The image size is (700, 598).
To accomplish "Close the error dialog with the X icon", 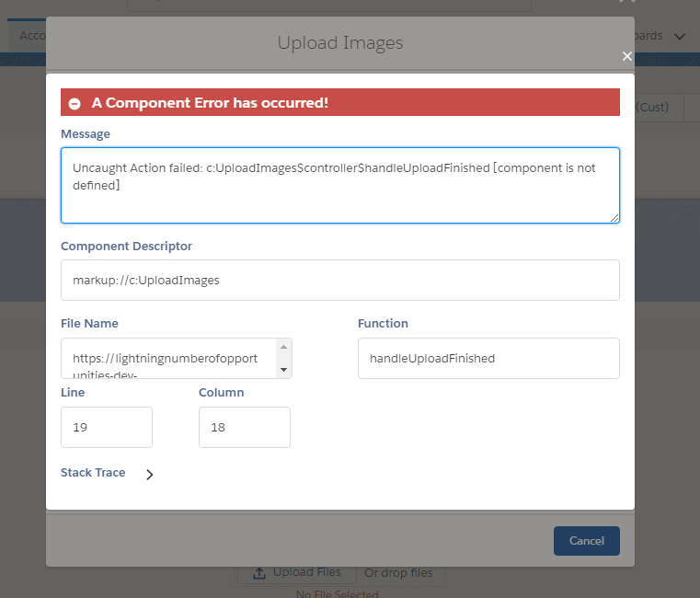I will click(626, 56).
